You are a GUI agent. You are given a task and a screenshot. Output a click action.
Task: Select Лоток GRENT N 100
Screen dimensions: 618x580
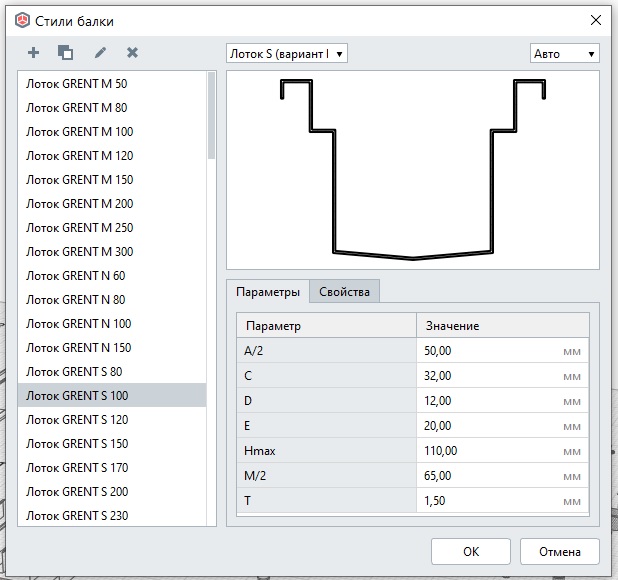(112, 324)
